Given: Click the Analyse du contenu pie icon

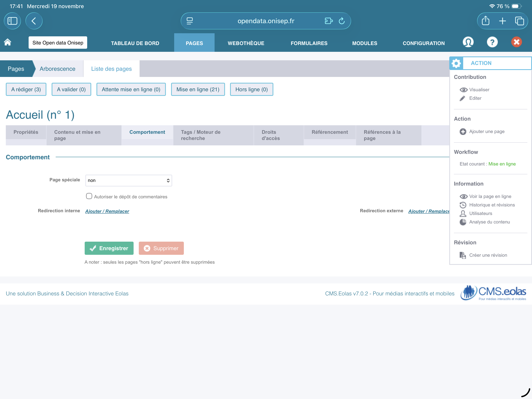Looking at the screenshot, I should 463,222.
